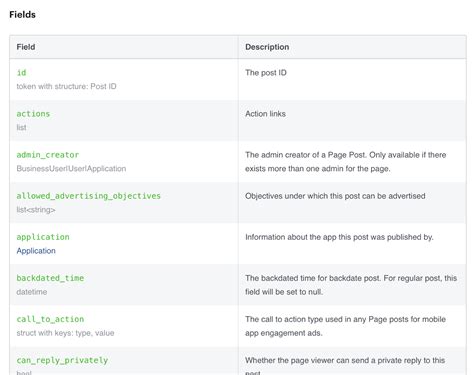This screenshot has height=375, width=474.
Task: Click the 'backdated_time' field name
Action: click(50, 278)
